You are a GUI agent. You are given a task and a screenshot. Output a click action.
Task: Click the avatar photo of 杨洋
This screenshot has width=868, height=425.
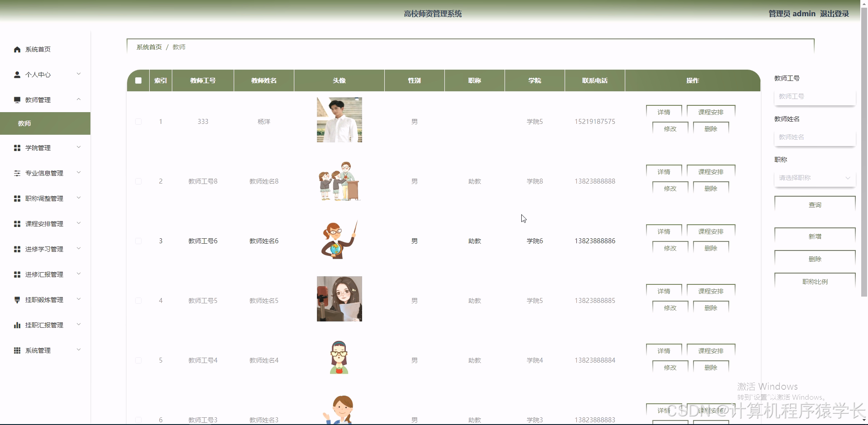click(340, 120)
